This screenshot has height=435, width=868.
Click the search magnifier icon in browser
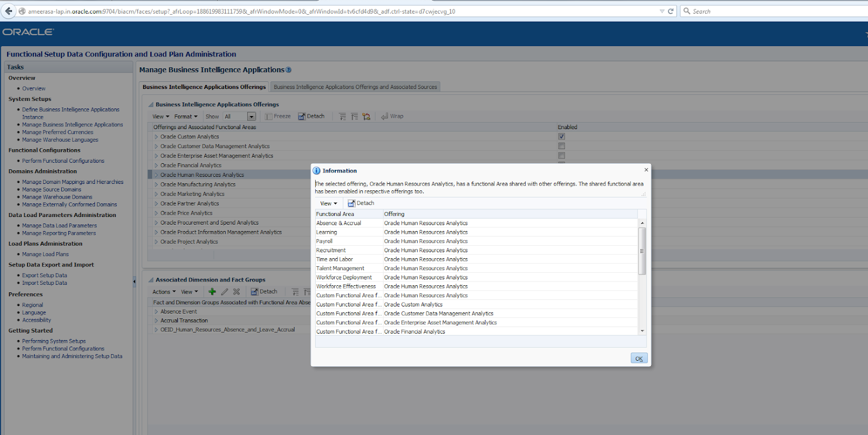tap(687, 11)
